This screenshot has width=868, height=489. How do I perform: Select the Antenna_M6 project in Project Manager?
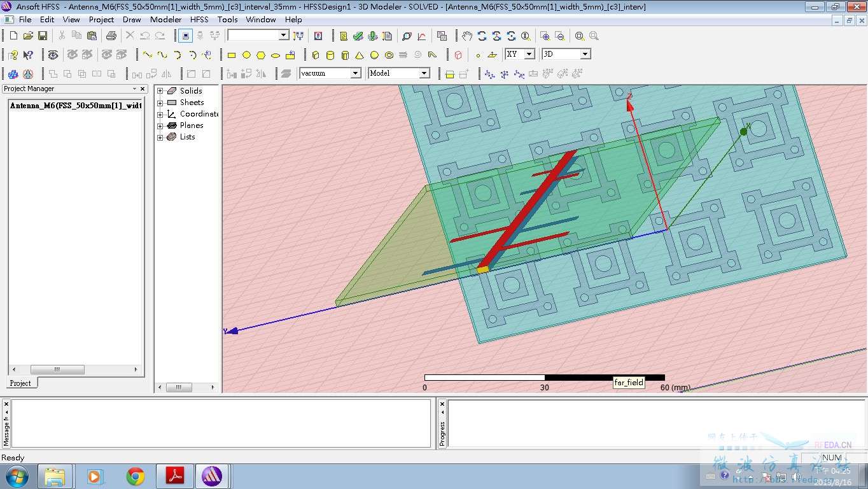76,105
